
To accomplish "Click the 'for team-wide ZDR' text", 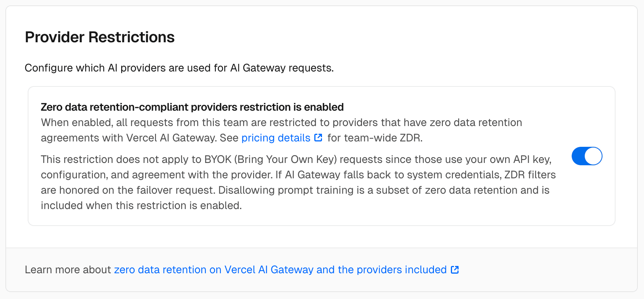I will coord(375,138).
